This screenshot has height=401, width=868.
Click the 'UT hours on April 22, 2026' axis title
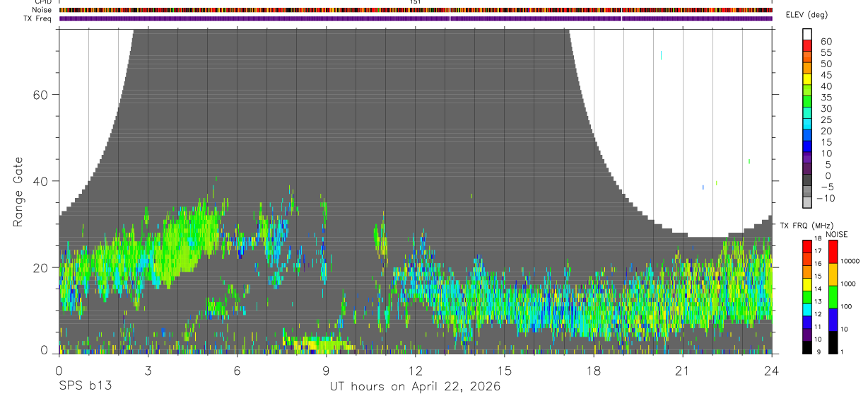(415, 387)
